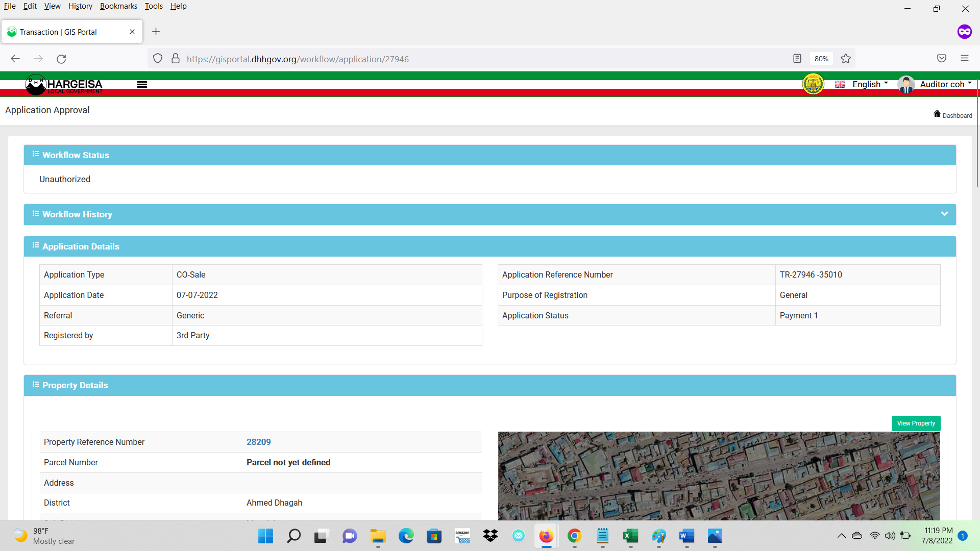Open the volume icon in system tray

tap(890, 536)
